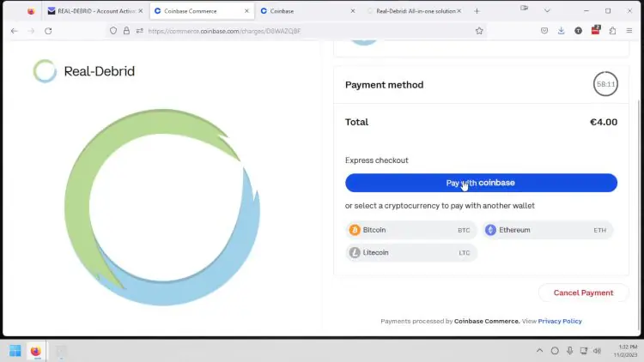Open Firefox application menu
Image resolution: width=644 pixels, height=362 pixels.
[x=629, y=31]
